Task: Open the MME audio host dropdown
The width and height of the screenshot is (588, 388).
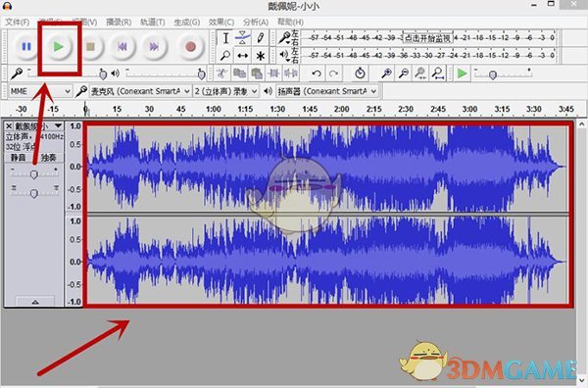Action: (40, 91)
